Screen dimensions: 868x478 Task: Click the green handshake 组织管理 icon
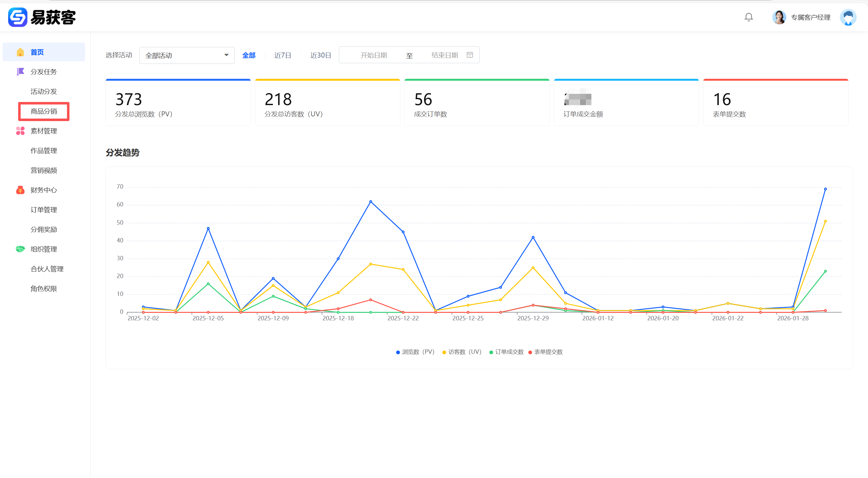point(20,249)
